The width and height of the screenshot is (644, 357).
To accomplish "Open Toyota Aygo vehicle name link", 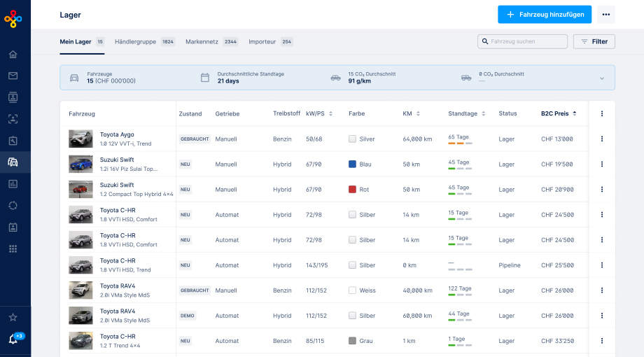I will coord(117,134).
